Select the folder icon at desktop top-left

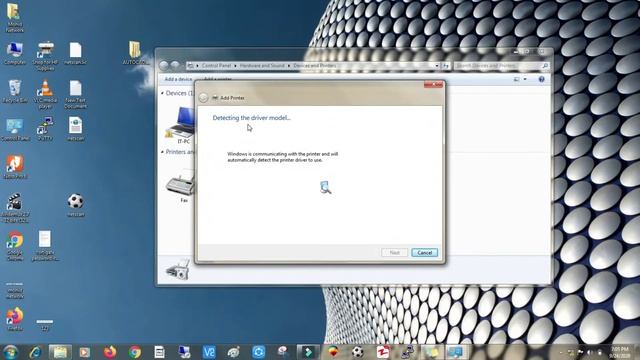click(x=14, y=18)
